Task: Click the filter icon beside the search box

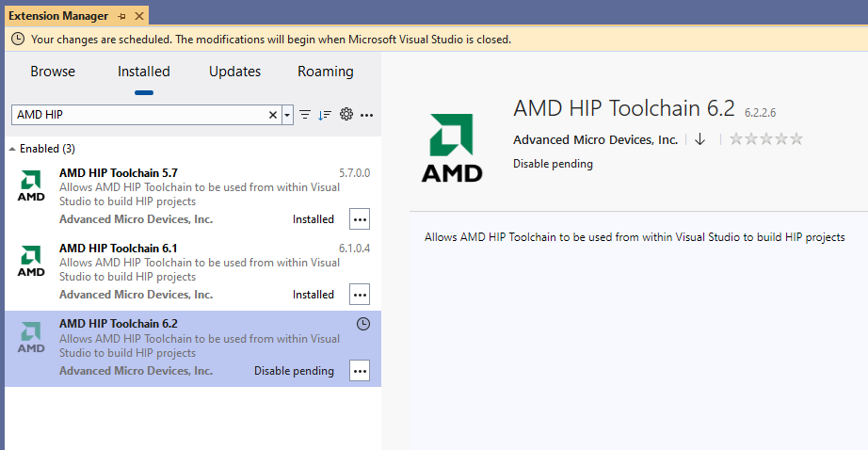Action: pos(305,115)
